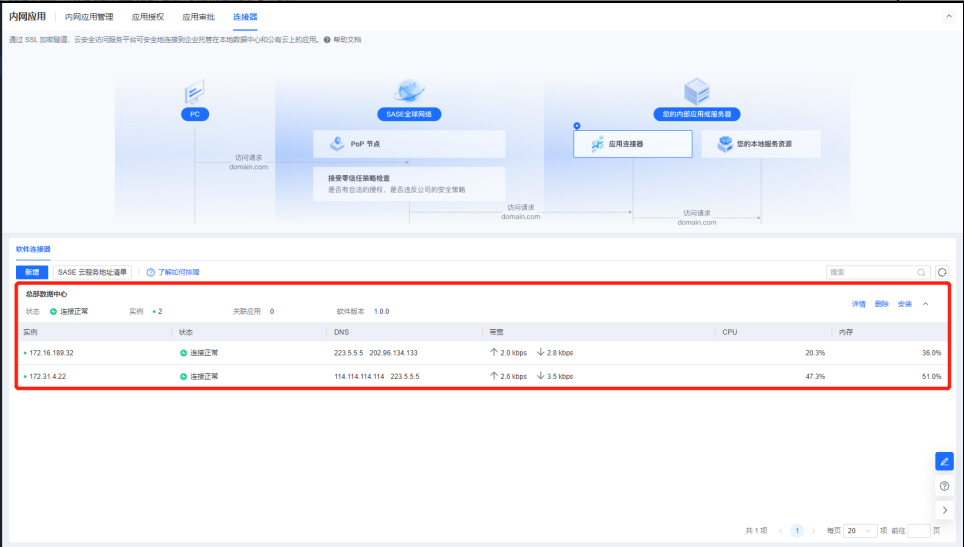Click the blue pencil feedback floating button

944,461
